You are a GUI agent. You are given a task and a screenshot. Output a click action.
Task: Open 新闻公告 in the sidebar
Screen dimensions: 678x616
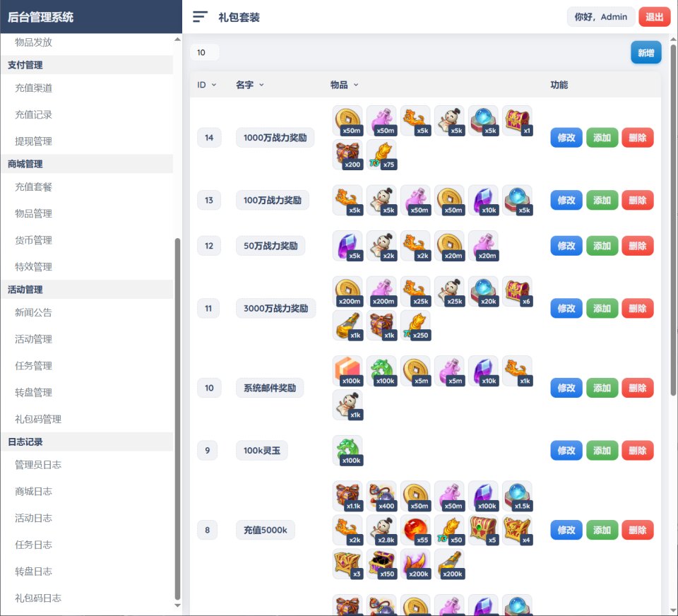click(x=33, y=312)
